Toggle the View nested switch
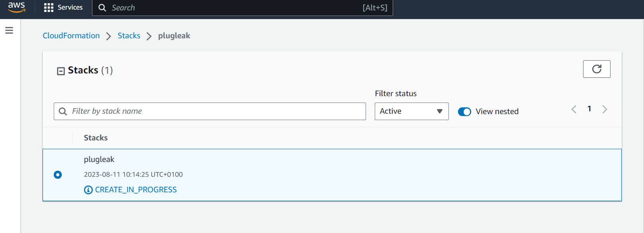 coord(464,112)
